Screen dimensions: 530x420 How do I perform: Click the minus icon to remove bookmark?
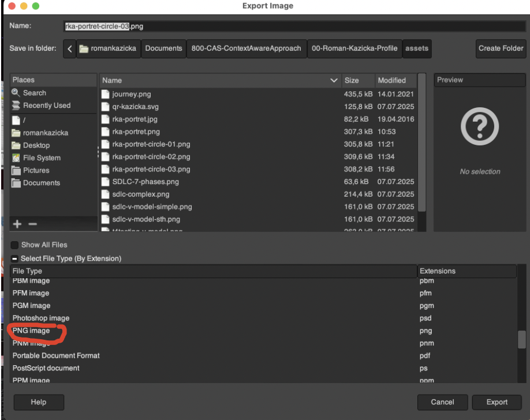[x=32, y=224]
